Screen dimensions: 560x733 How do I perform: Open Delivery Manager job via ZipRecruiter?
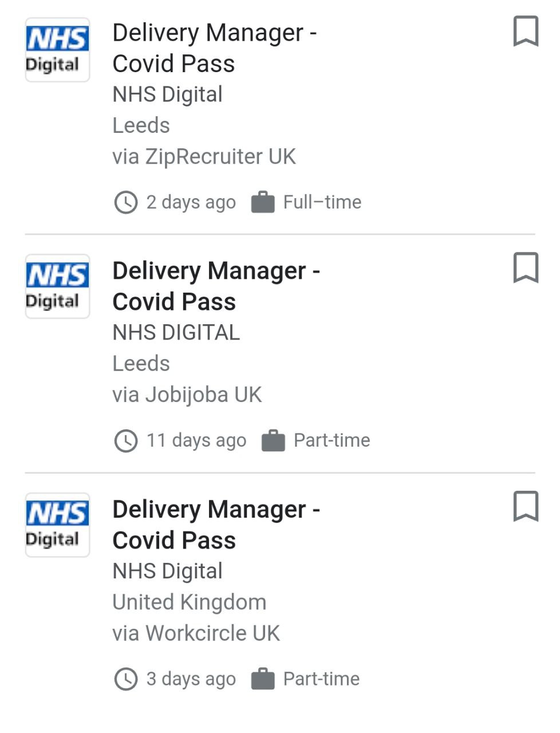tap(214, 48)
